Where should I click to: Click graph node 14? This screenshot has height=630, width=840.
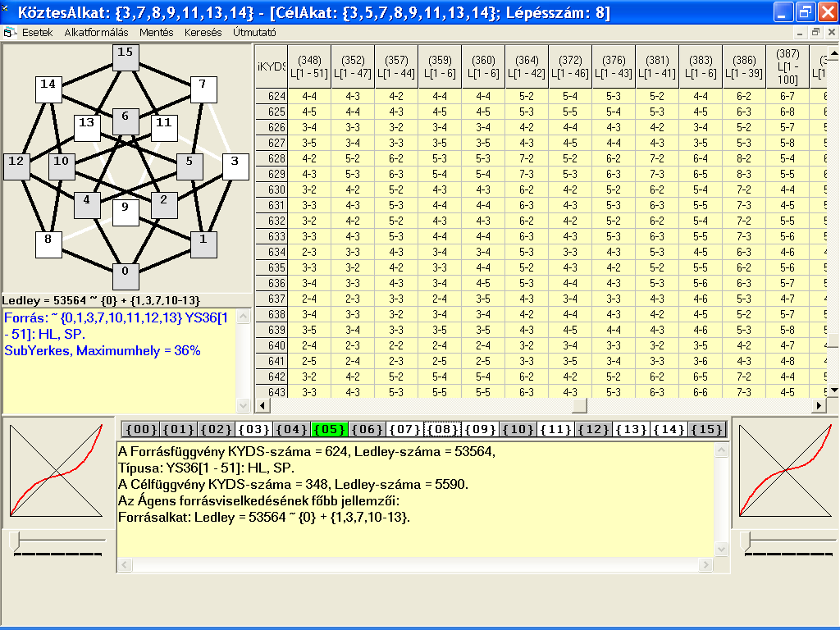(48, 89)
